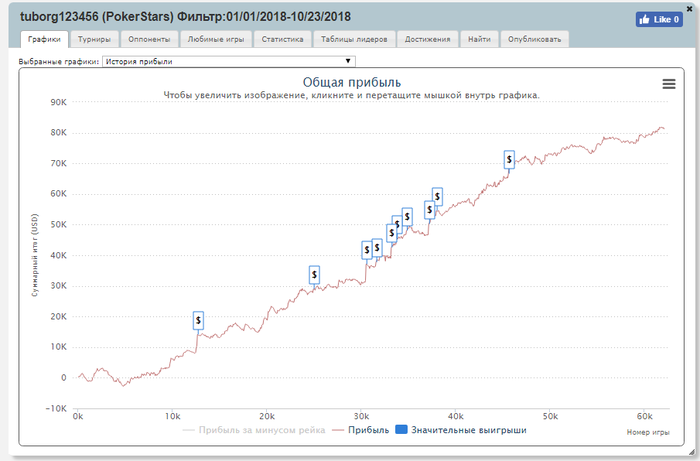The width and height of the screenshot is (700, 461).
Task: Switch to the Турниры tab
Action: tap(94, 40)
